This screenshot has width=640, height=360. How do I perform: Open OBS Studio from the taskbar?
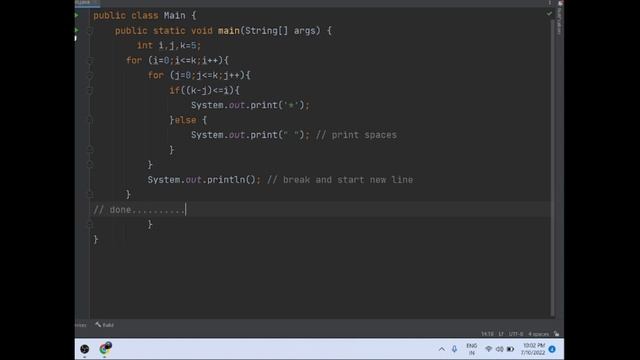click(x=84, y=349)
